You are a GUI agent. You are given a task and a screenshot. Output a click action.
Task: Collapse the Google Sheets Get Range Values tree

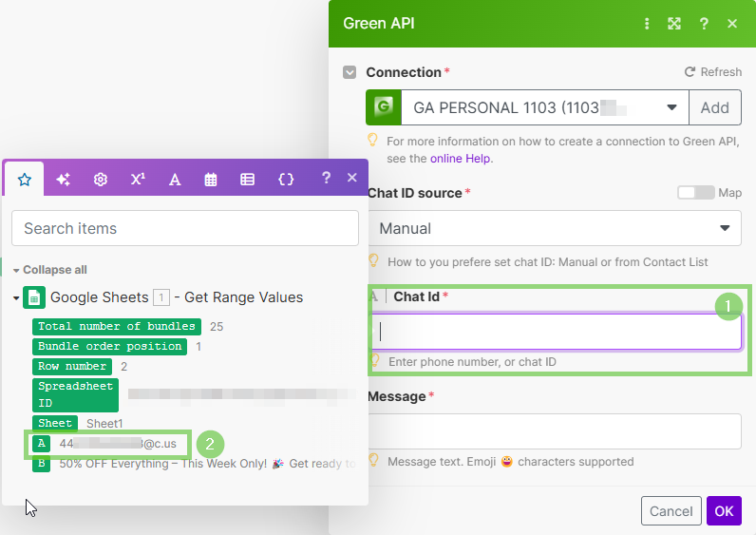[x=16, y=298]
